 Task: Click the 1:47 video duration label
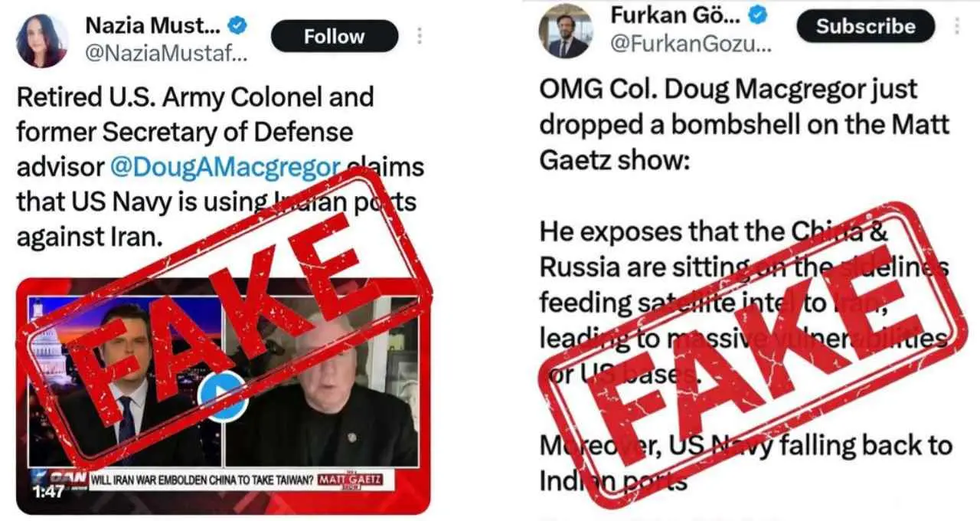point(47,490)
